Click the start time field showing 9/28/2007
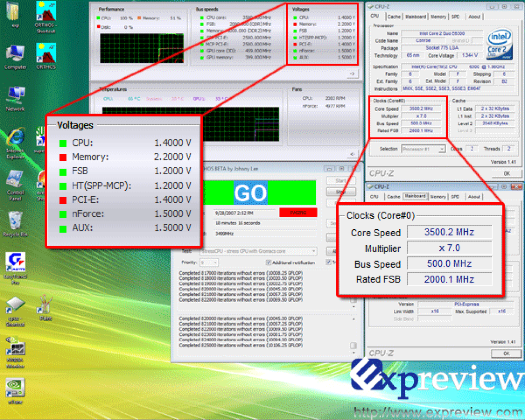 [245, 213]
